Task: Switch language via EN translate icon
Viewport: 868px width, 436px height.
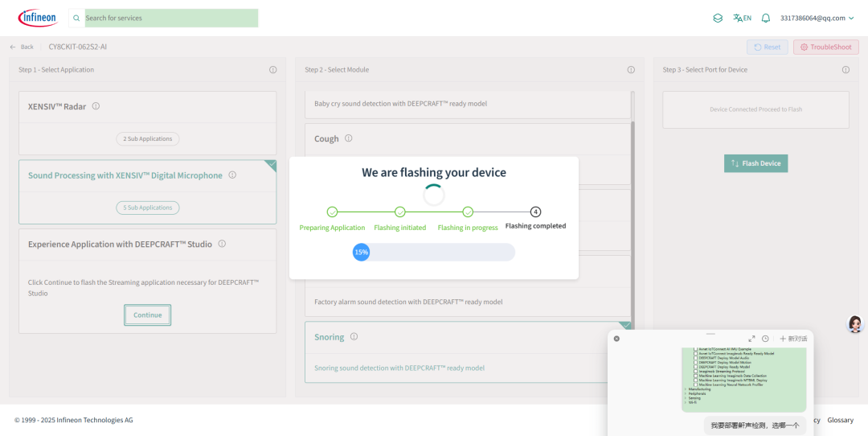Action: pyautogui.click(x=742, y=18)
